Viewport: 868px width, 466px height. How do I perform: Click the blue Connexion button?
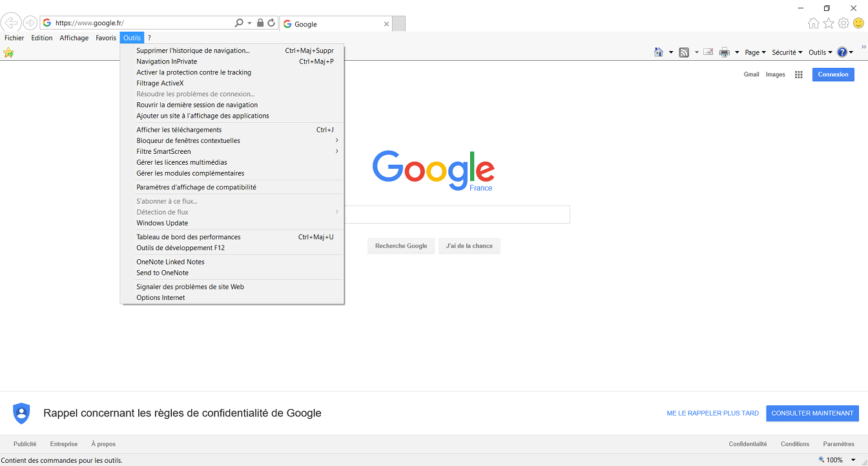pyautogui.click(x=832, y=74)
